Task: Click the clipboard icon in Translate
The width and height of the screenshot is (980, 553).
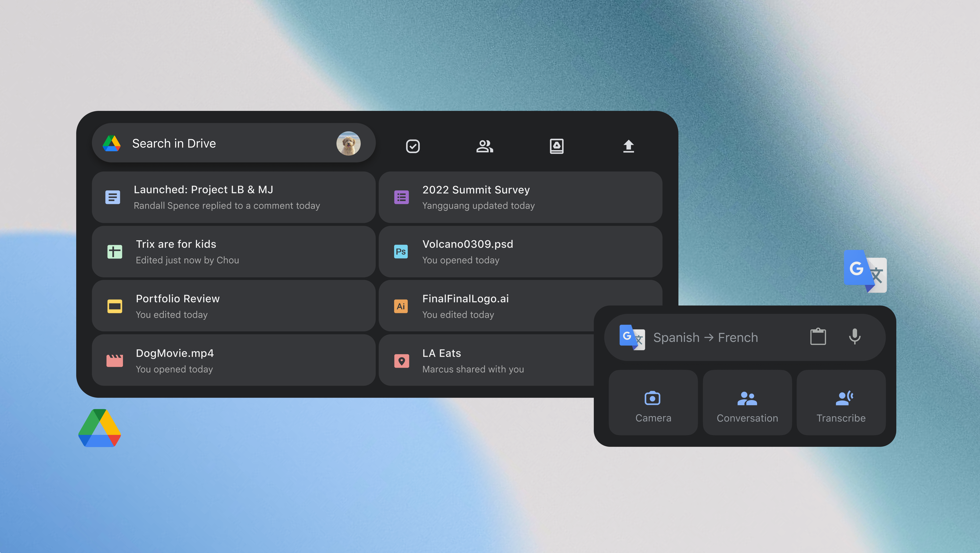Action: [818, 337]
